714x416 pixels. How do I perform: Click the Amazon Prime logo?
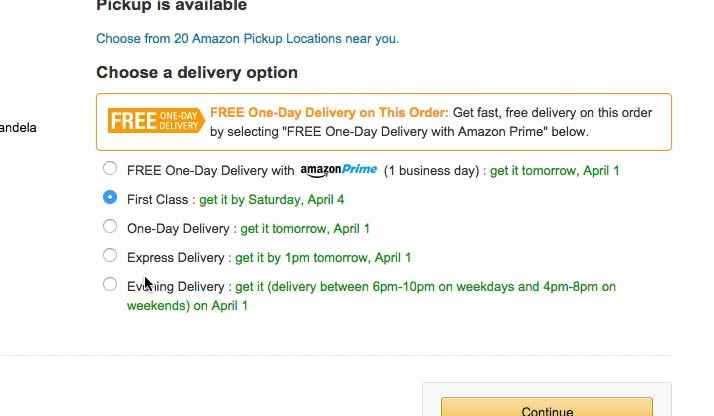tap(339, 169)
